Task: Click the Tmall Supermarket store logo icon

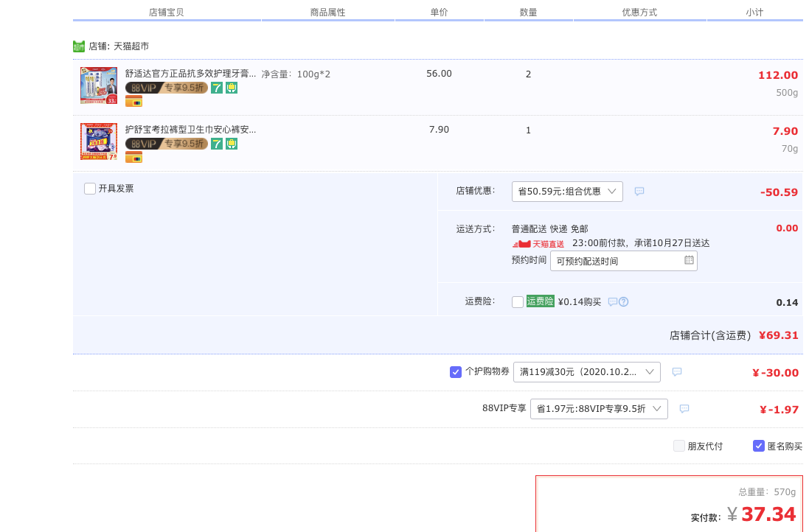Action: pos(78,46)
